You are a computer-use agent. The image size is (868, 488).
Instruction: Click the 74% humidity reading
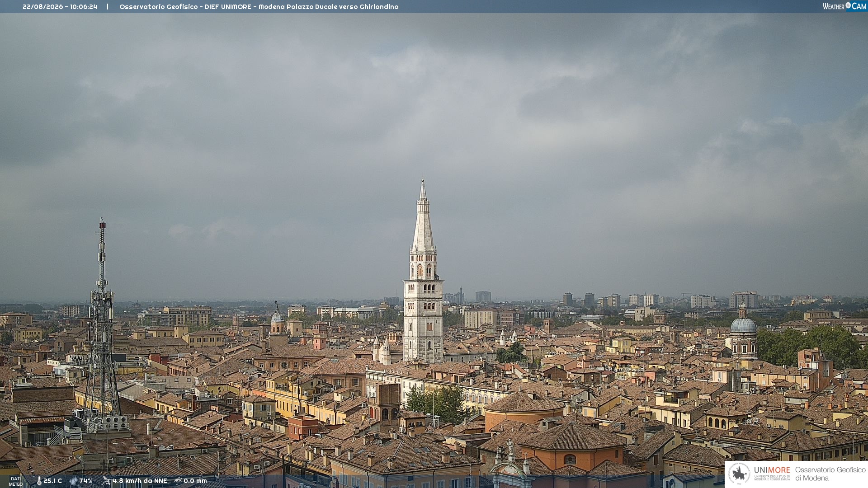[x=86, y=481]
